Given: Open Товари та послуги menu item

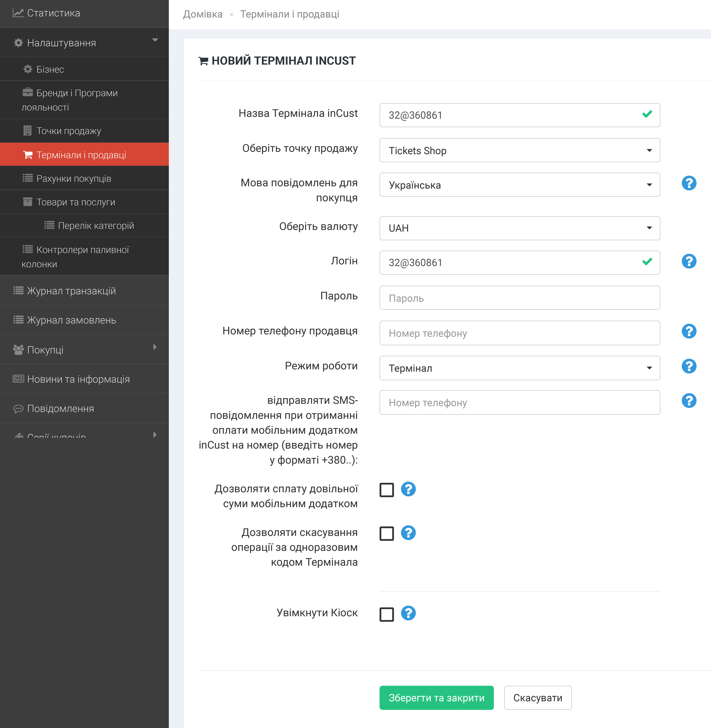Looking at the screenshot, I should tap(84, 202).
